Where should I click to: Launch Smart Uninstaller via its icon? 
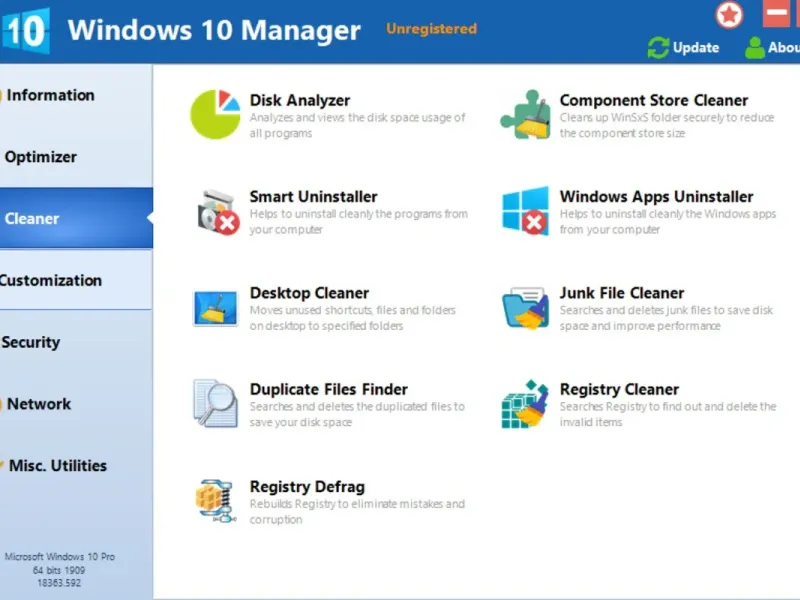point(218,212)
